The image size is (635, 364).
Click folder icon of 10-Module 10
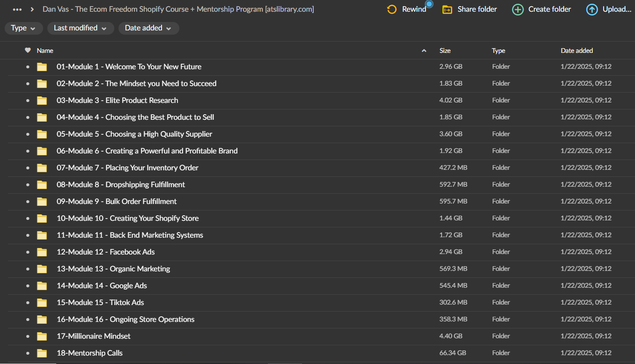coord(42,218)
